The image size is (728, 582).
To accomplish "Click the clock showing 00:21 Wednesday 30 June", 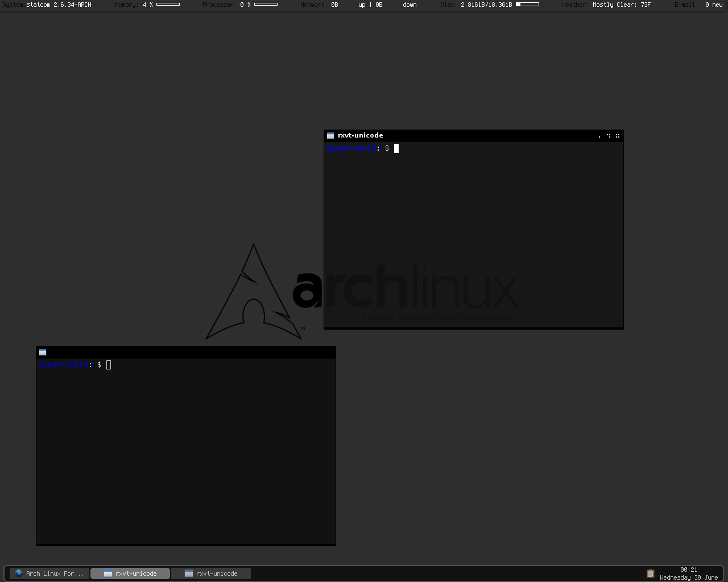I will tap(689, 573).
